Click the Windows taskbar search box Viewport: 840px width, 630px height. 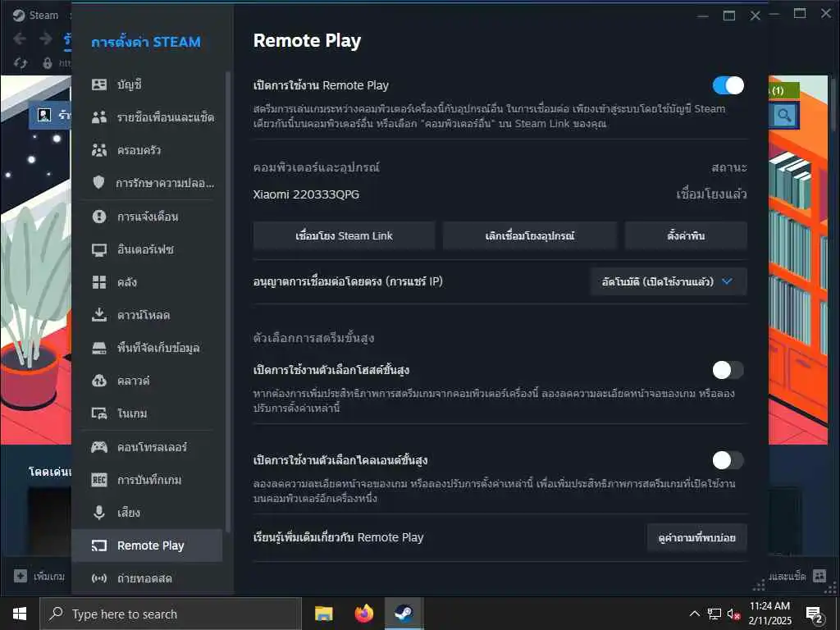(171, 614)
